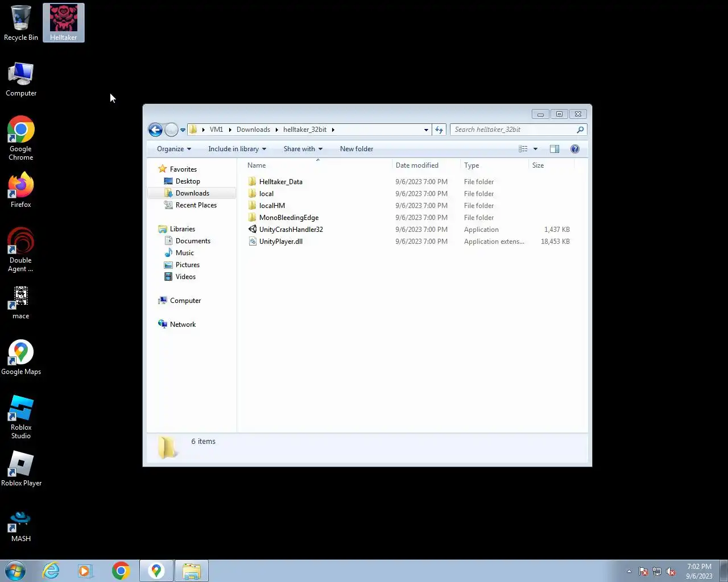Select the Firefox desktop shortcut

click(21, 190)
